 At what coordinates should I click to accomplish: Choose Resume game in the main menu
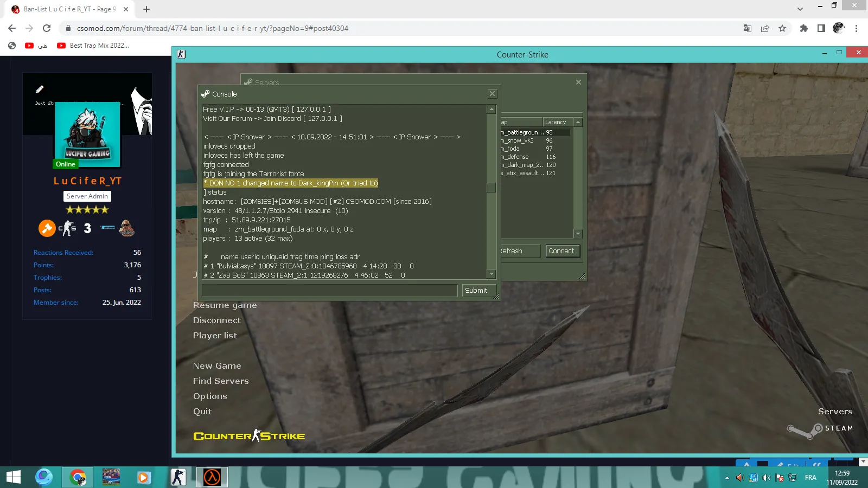225,305
